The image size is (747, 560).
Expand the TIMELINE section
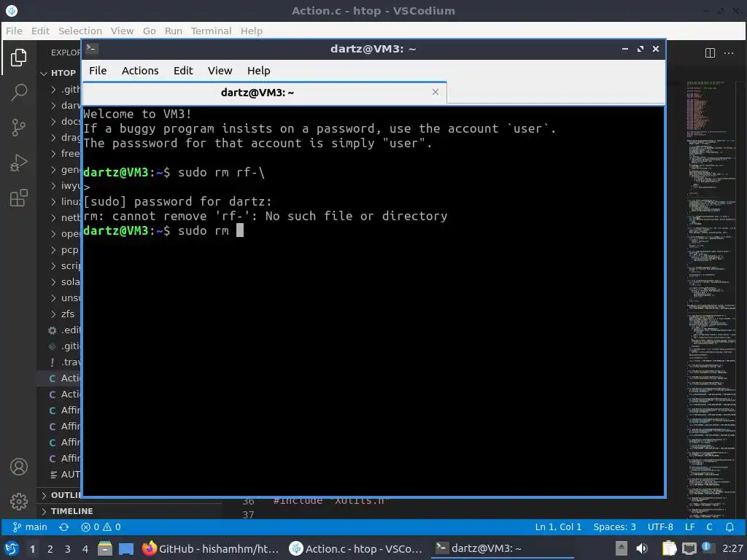click(66, 511)
